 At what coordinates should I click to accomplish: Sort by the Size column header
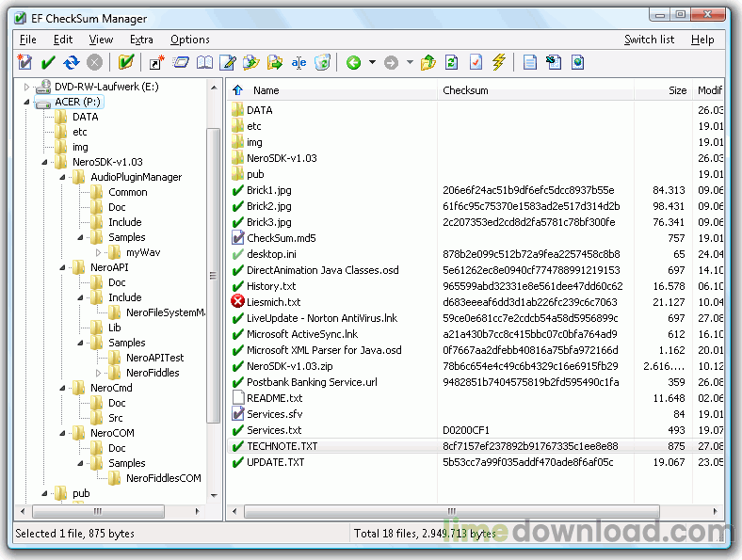click(x=663, y=89)
